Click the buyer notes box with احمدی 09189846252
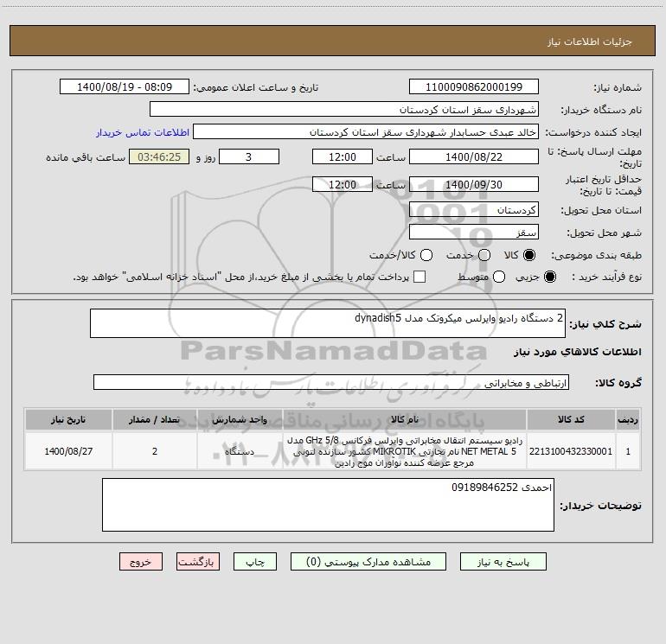Viewport: 666px width, 644px height. pyautogui.click(x=328, y=505)
